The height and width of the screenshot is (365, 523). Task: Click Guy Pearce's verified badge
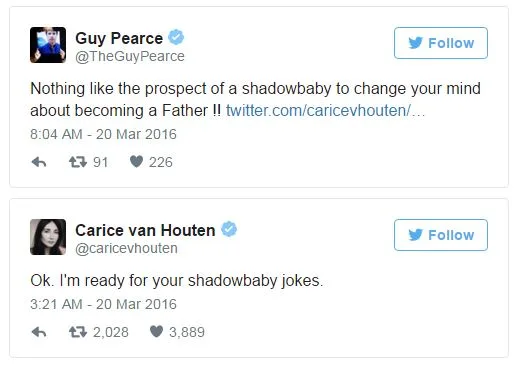coord(176,37)
